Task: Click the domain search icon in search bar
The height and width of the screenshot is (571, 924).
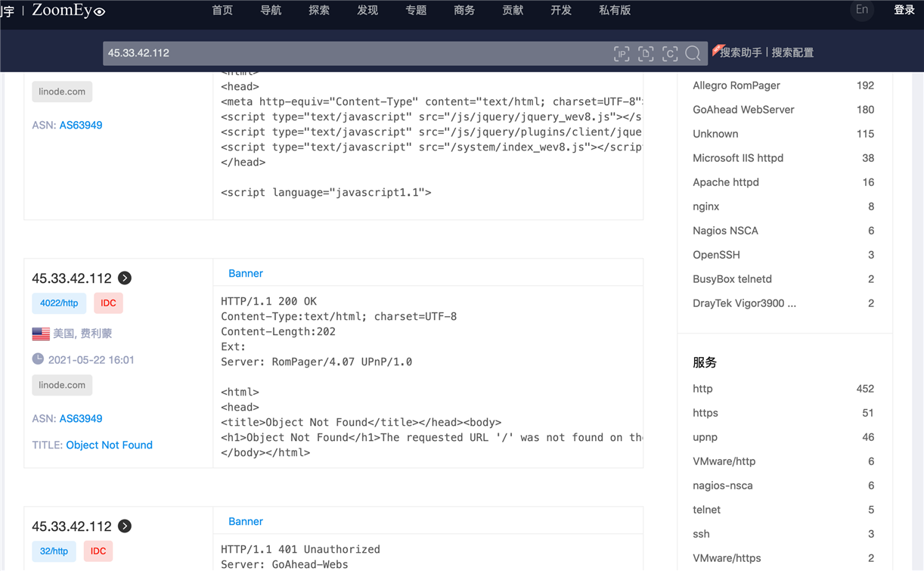Action: pos(646,53)
